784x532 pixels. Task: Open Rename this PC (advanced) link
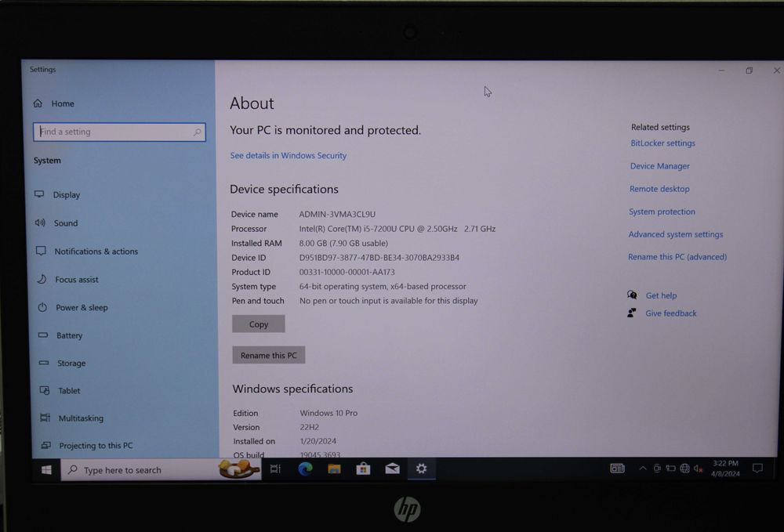(677, 257)
